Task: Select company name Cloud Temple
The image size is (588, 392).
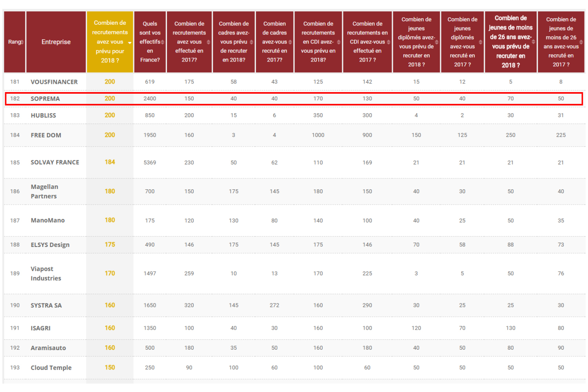Action: tap(51, 368)
